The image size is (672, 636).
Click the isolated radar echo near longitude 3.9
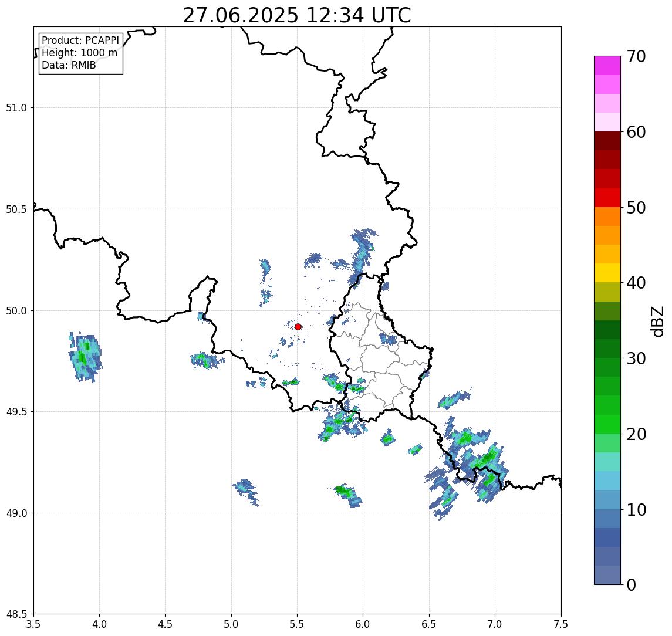[85, 357]
